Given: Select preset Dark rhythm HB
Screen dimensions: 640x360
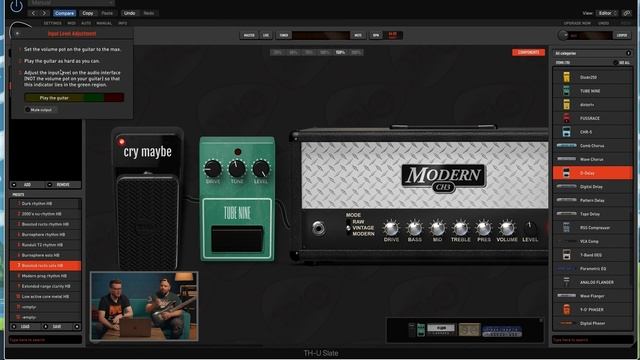Looking at the screenshot, I should (x=45, y=204).
